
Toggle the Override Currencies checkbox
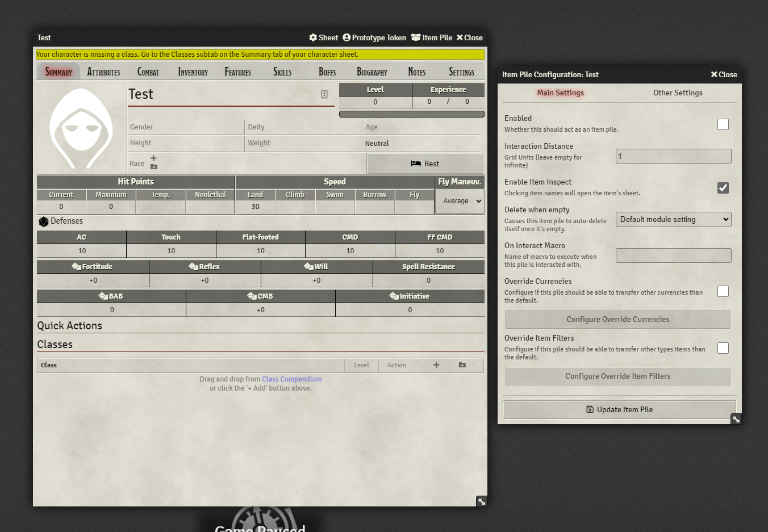[723, 291]
